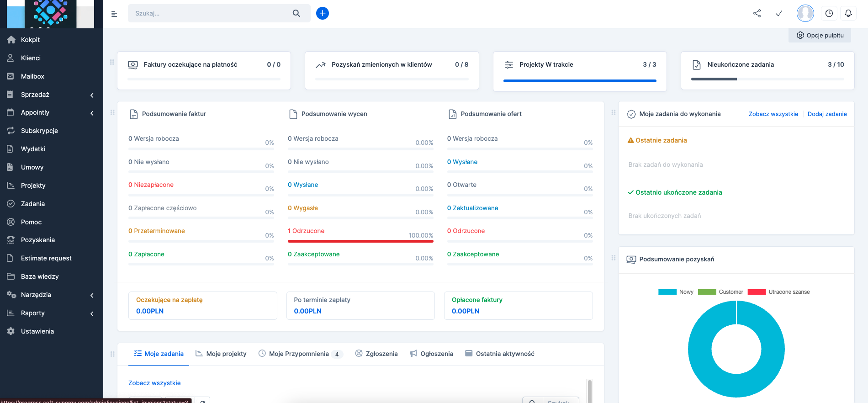Click the drag handle beside Podsumowanie pozyskań

pyautogui.click(x=614, y=258)
